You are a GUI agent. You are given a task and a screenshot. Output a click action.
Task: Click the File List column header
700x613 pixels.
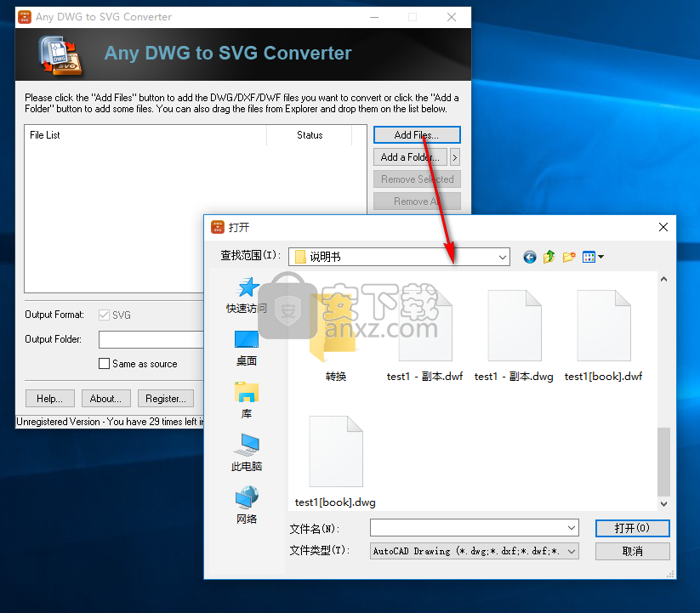145,135
